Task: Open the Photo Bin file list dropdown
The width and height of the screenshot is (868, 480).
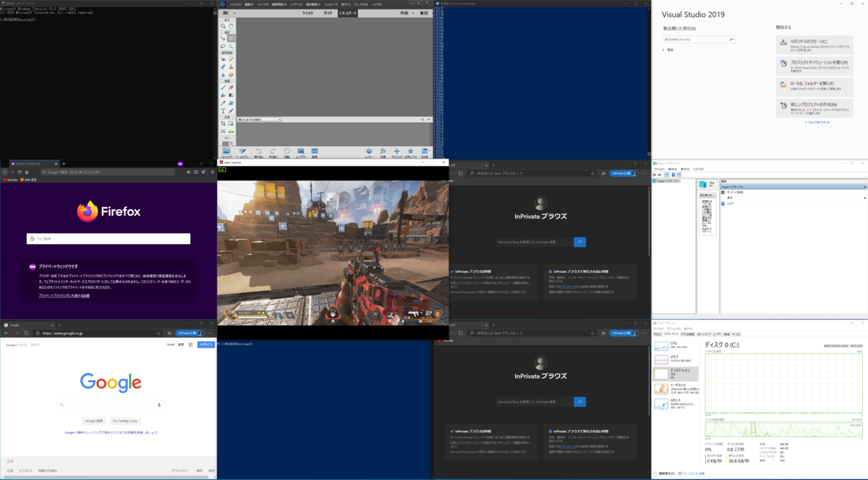Action: tap(259, 119)
